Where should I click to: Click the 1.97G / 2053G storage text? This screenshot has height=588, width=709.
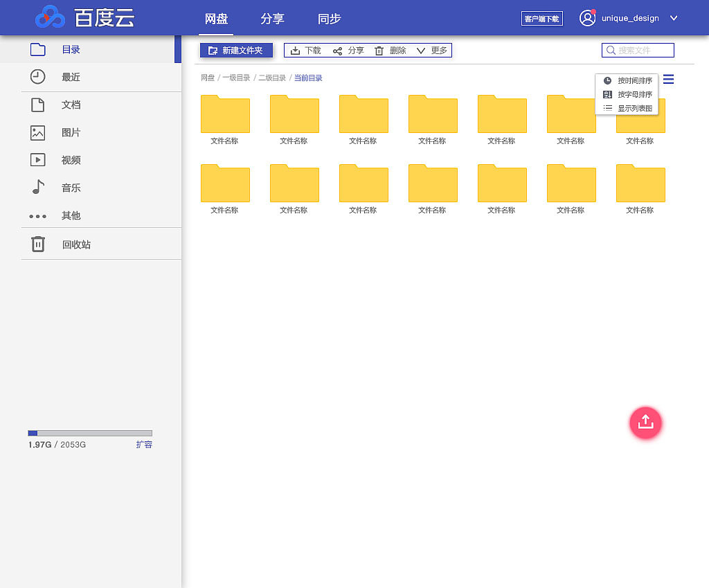[57, 445]
